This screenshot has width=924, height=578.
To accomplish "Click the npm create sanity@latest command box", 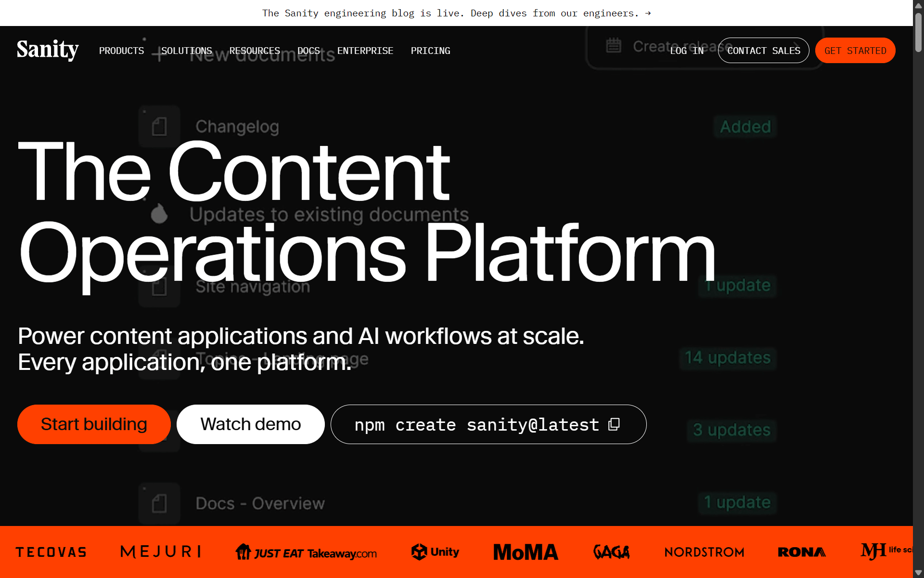I will 488,424.
